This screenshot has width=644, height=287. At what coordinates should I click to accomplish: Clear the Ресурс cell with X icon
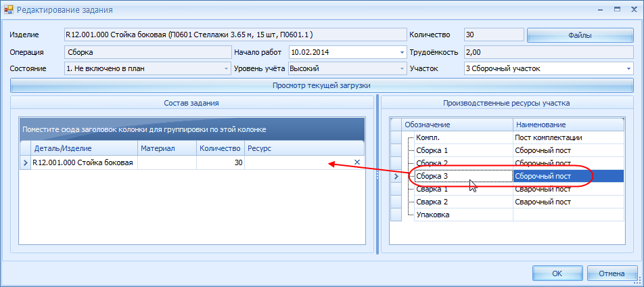(357, 162)
